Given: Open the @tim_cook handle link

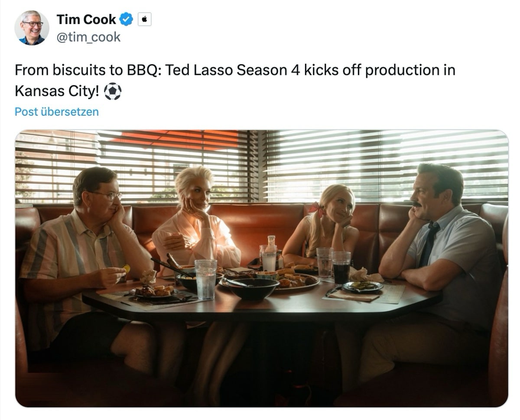Looking at the screenshot, I should point(88,37).
